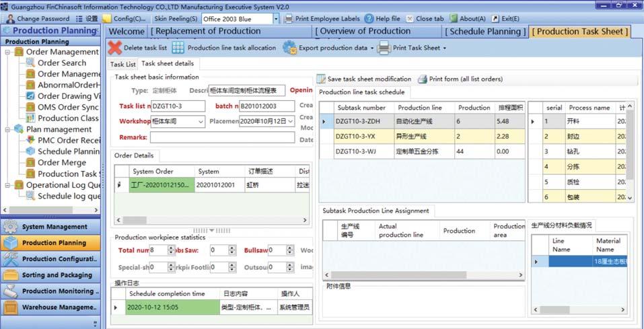644x329 pixels.
Task: Click the AbnormalOrder tree item
Action: 69,85
